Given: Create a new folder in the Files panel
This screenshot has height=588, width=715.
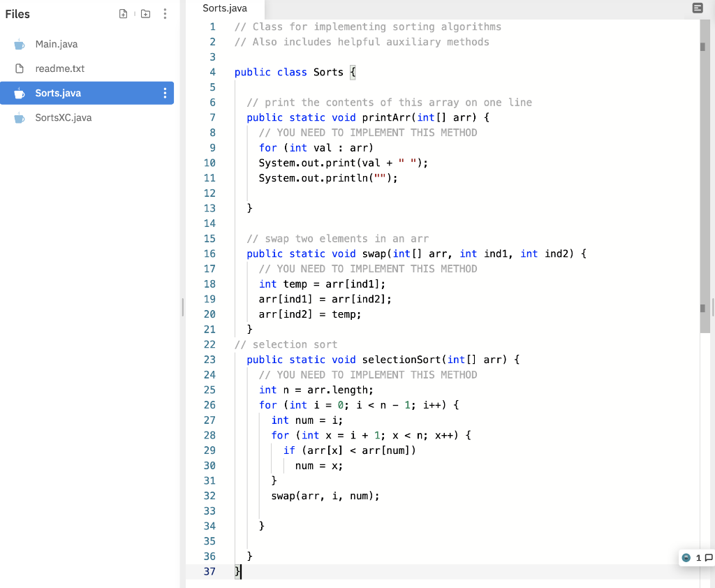Looking at the screenshot, I should tap(145, 13).
